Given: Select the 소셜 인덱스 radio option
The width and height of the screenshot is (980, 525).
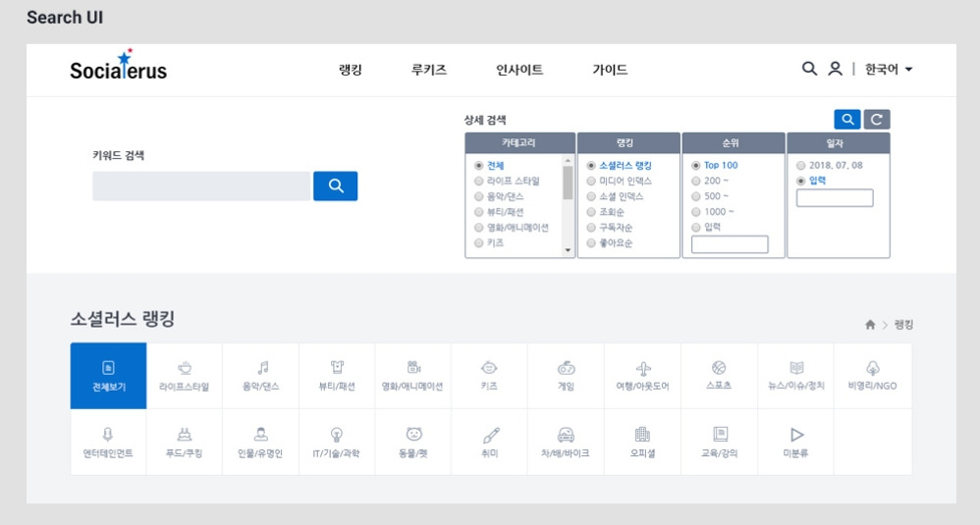Looking at the screenshot, I should [591, 196].
